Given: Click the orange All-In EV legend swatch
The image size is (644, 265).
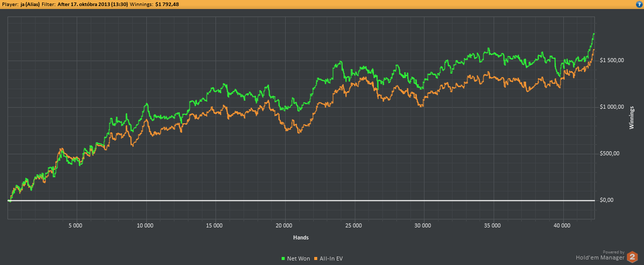Looking at the screenshot, I should (315, 258).
